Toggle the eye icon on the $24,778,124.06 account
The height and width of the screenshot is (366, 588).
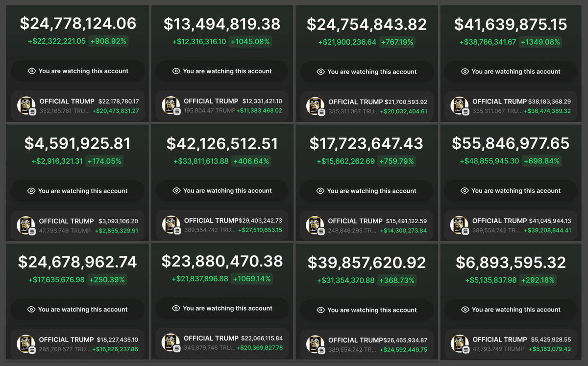pyautogui.click(x=32, y=71)
